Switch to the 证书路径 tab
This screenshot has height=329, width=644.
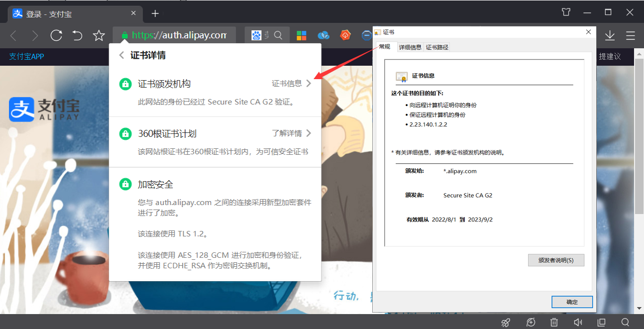[x=437, y=47]
